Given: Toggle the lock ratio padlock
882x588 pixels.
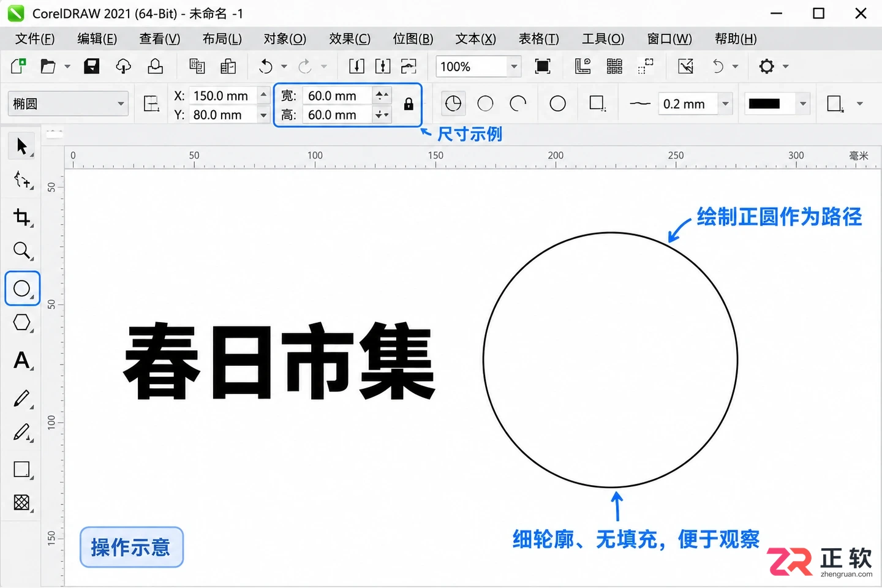Looking at the screenshot, I should point(409,104).
